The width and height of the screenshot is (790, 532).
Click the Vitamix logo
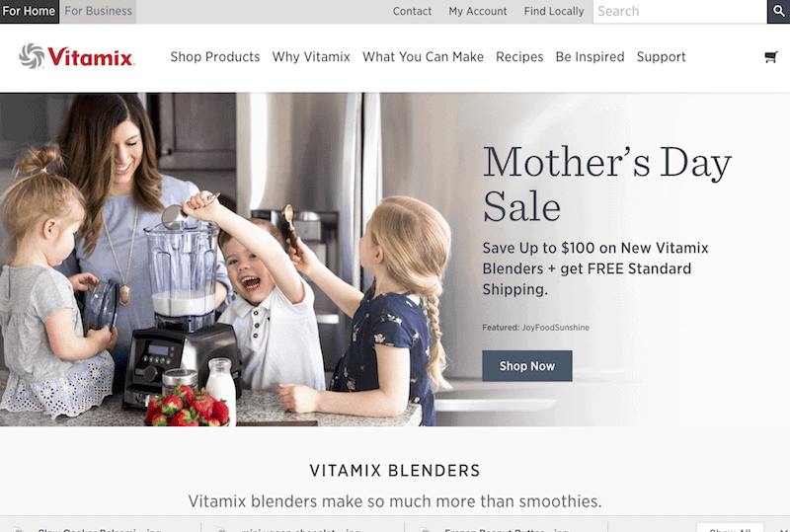click(77, 56)
